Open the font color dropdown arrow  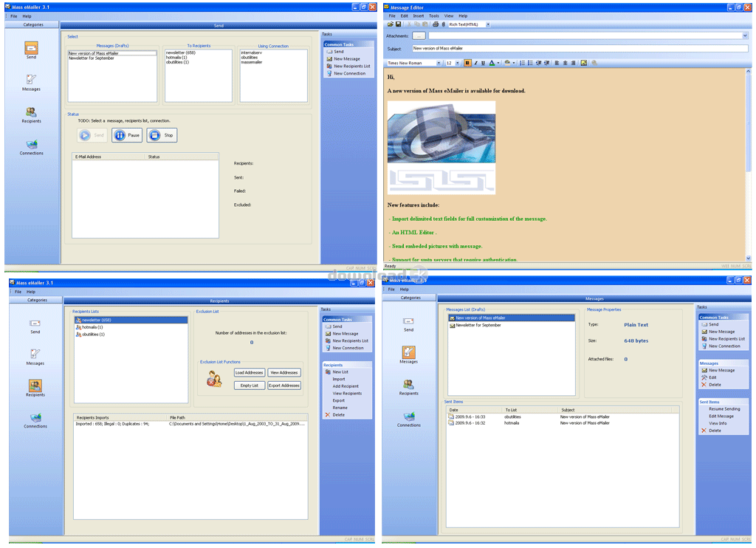coord(498,63)
